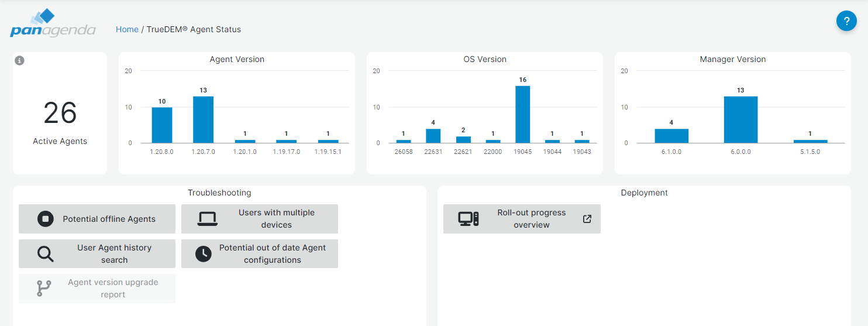The width and height of the screenshot is (868, 326).
Task: Click the external link icon on Roll-out
Action: pos(587,219)
